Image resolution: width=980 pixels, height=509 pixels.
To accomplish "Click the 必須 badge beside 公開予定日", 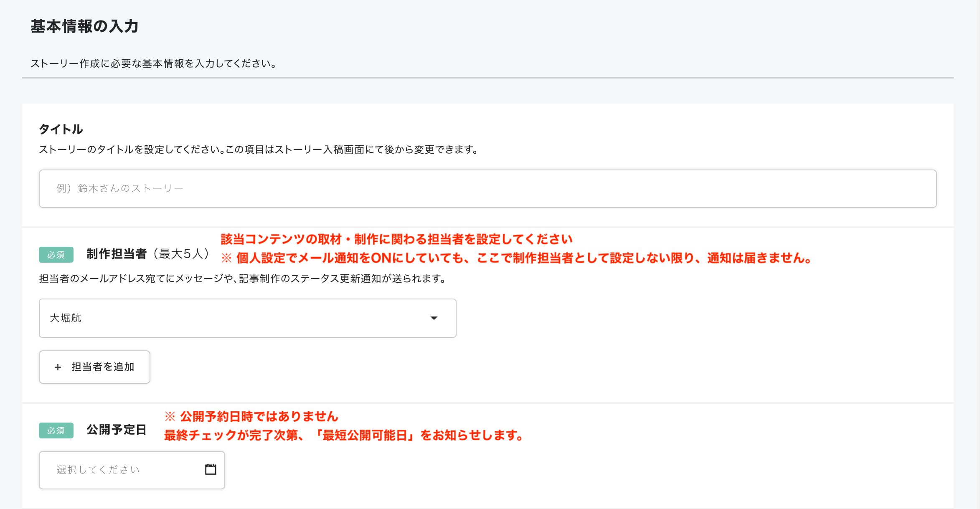I will (x=56, y=430).
